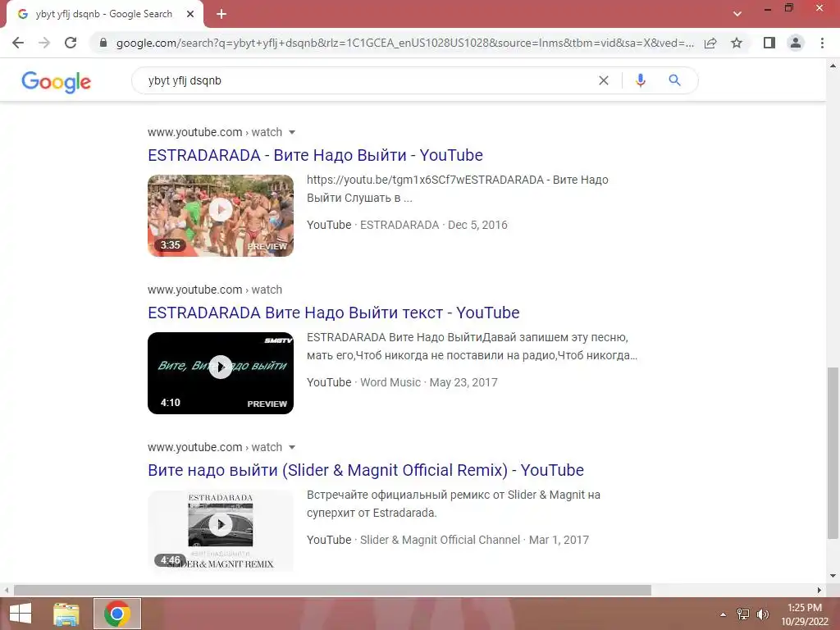Open Chrome's three-dot menu
This screenshot has height=630, width=840.
(x=822, y=43)
